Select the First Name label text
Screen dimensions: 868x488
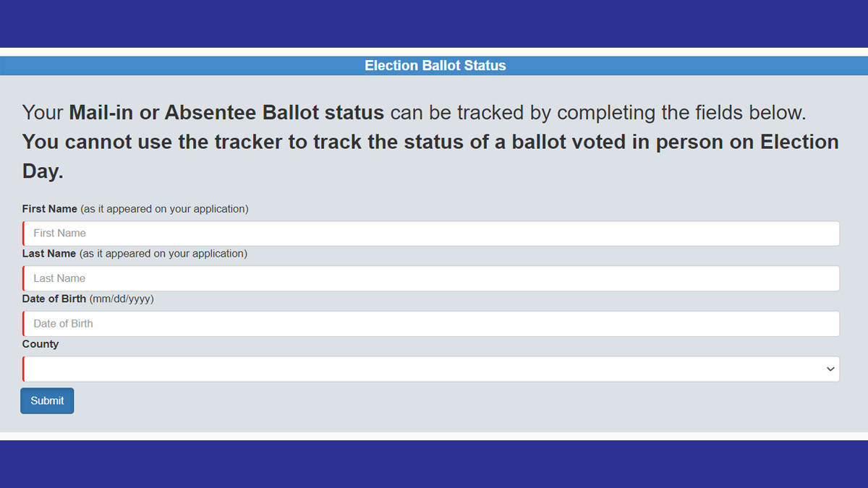(49, 208)
